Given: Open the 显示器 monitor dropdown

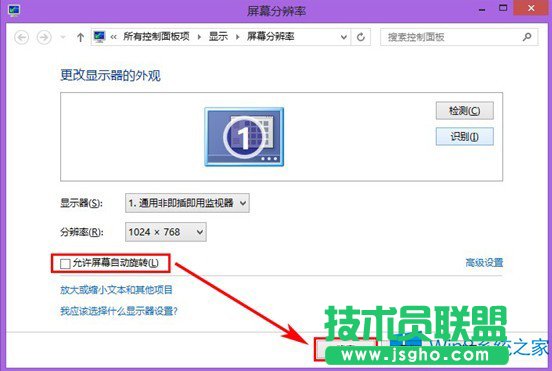Looking at the screenshot, I should pos(187,203).
